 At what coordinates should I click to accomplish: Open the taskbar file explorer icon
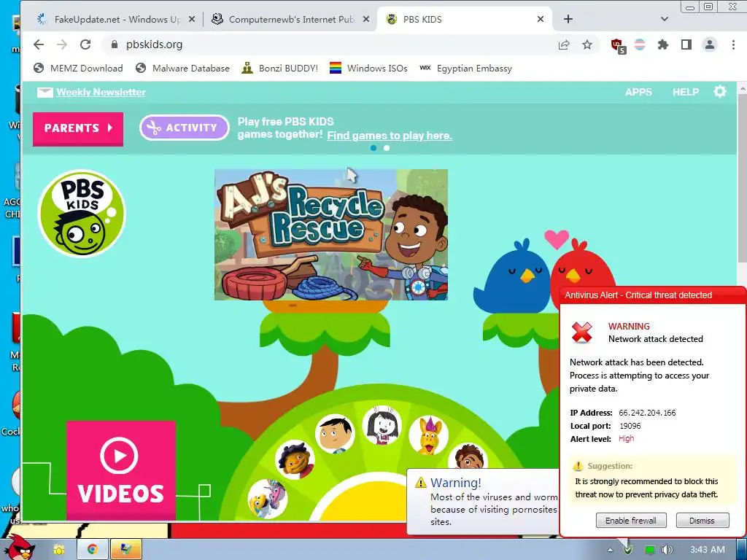click(x=59, y=550)
